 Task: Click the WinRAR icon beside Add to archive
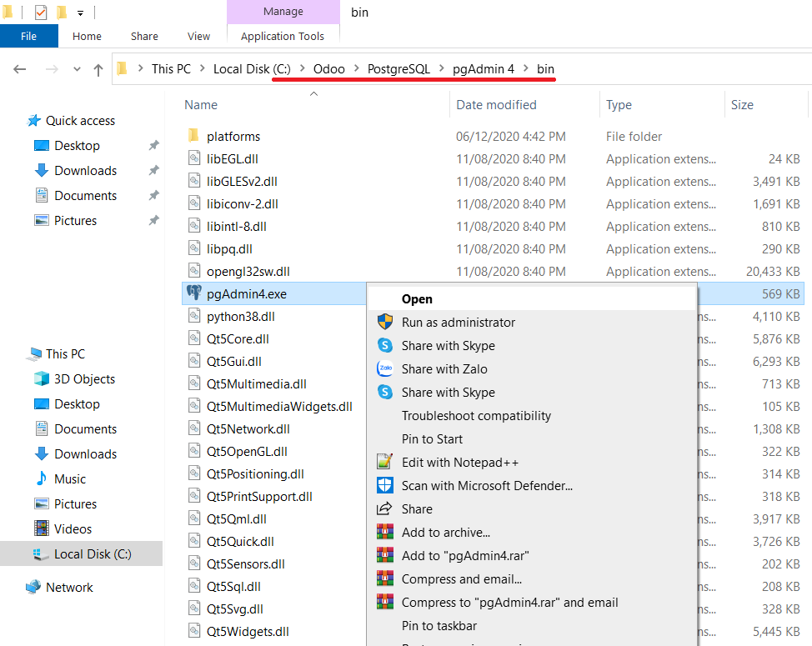[385, 532]
